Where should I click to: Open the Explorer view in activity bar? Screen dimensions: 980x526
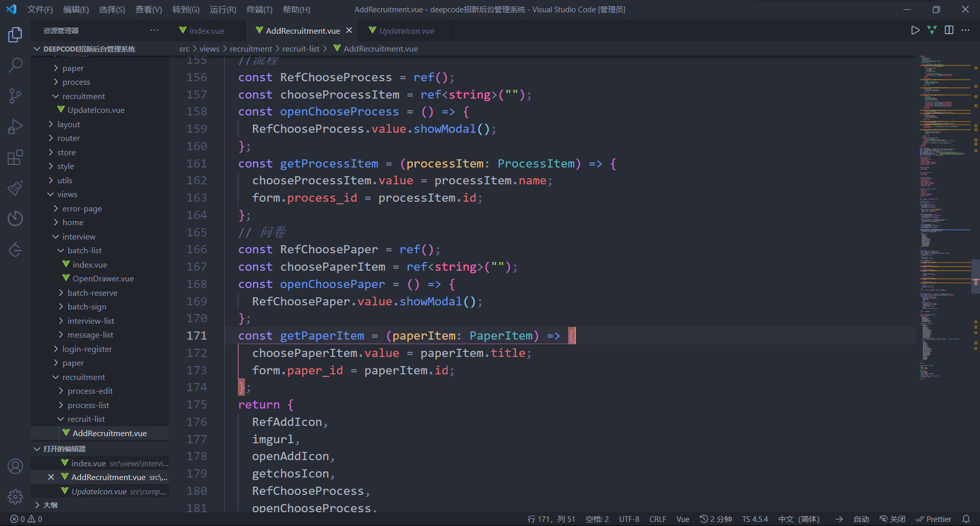pyautogui.click(x=15, y=34)
